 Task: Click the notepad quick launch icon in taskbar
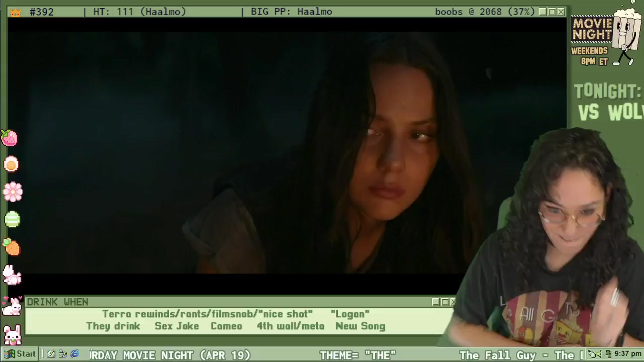point(51,354)
